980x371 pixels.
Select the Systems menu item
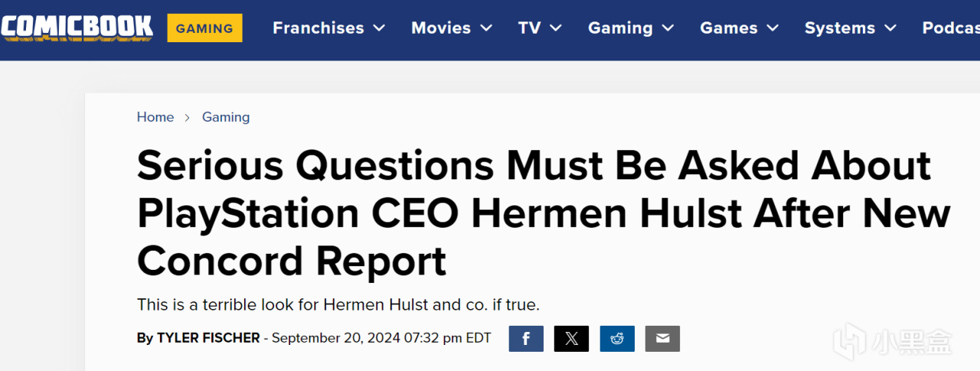coord(840,28)
